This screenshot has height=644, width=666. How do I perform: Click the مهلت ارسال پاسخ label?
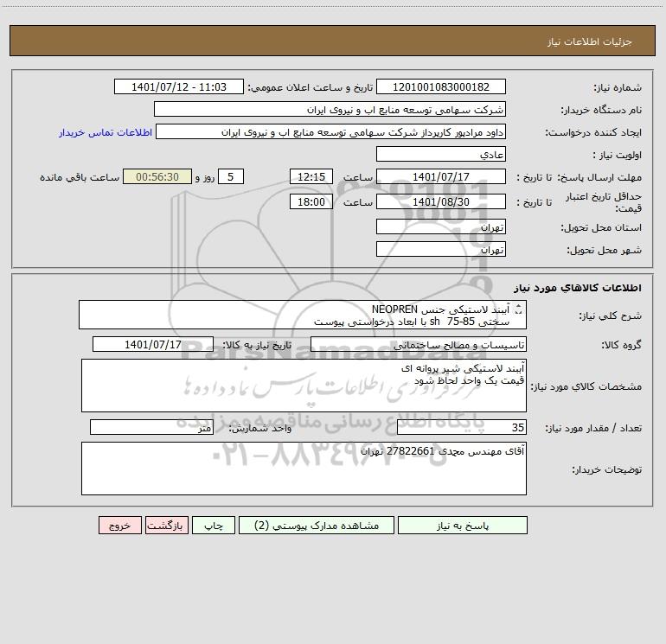(x=599, y=177)
